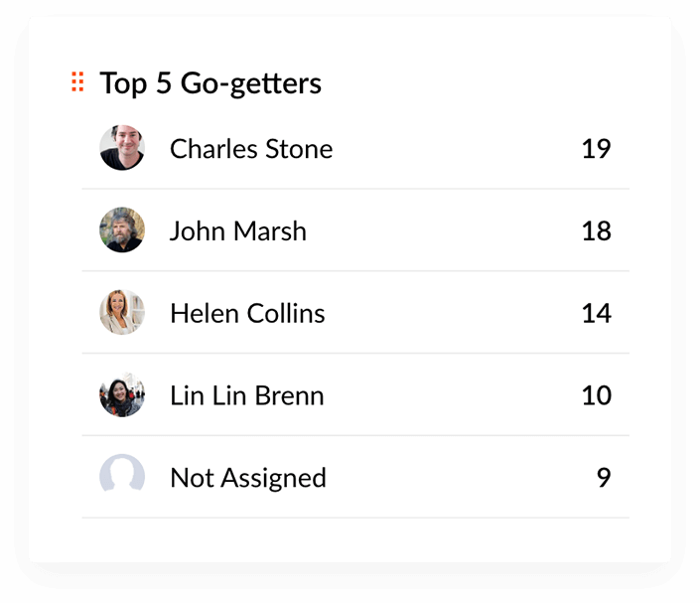Viewport: 700px width, 603px height.
Task: View Lin Lin Brenn's count of 10
Action: pos(596,396)
